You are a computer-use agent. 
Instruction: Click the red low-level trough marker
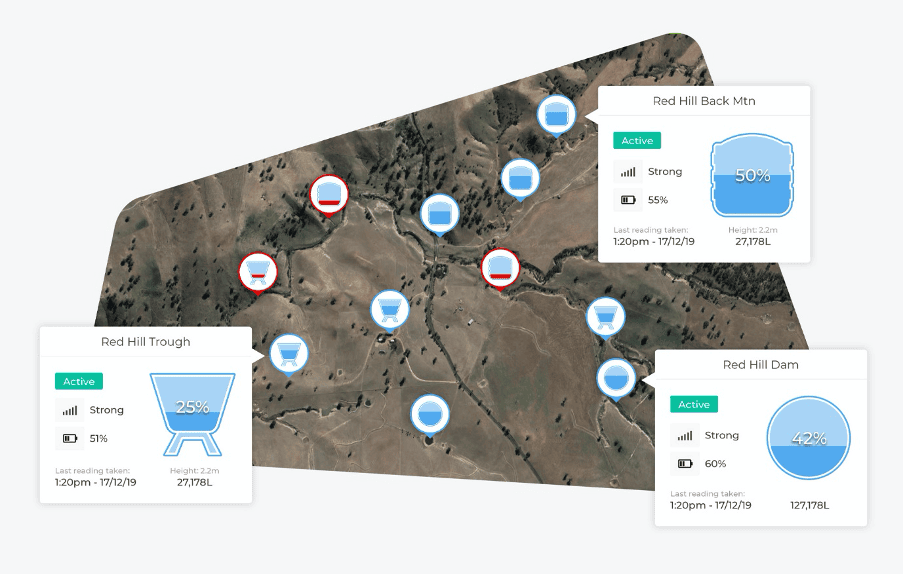pyautogui.click(x=258, y=273)
